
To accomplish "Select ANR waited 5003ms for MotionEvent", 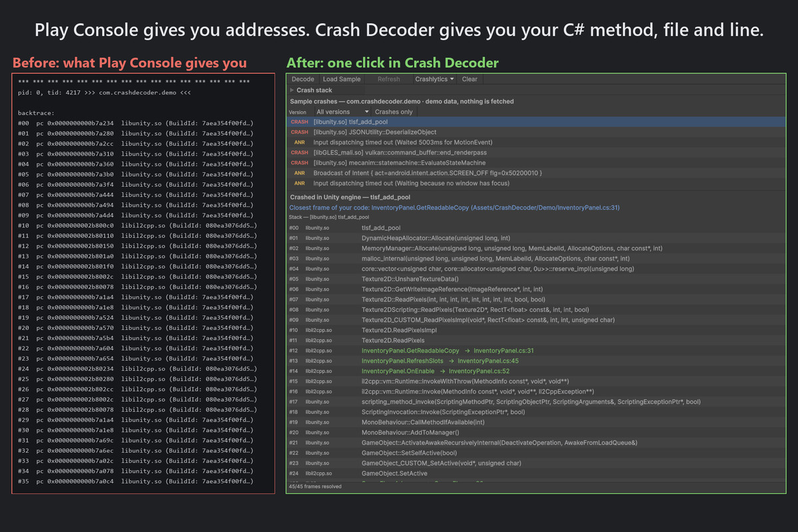I will pyautogui.click(x=537, y=142).
